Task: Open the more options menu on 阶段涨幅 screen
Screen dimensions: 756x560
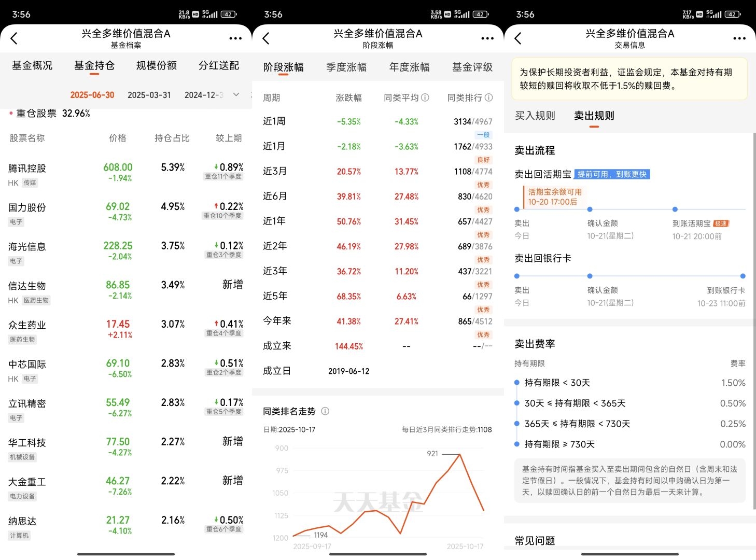Action: coord(487,38)
